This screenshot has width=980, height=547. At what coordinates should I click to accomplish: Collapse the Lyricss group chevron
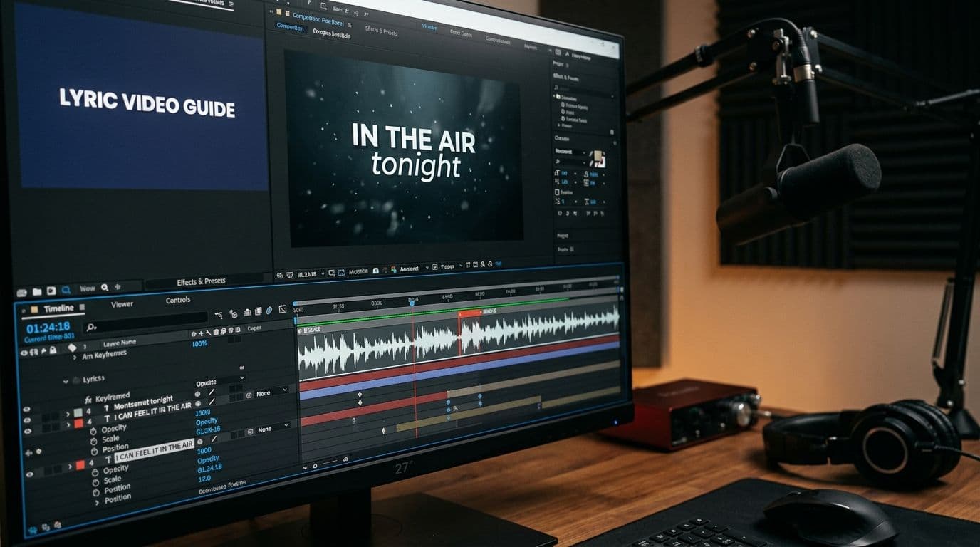(x=66, y=380)
